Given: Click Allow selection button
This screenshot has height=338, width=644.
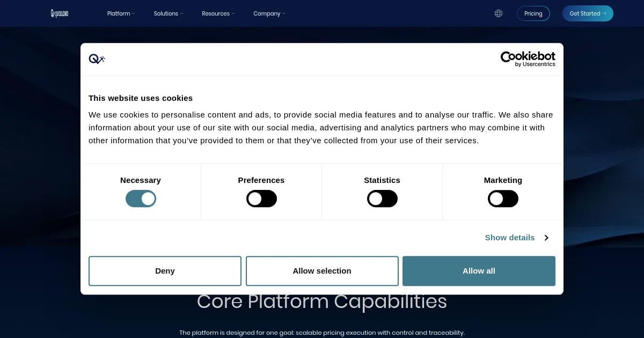Looking at the screenshot, I should pos(322,271).
